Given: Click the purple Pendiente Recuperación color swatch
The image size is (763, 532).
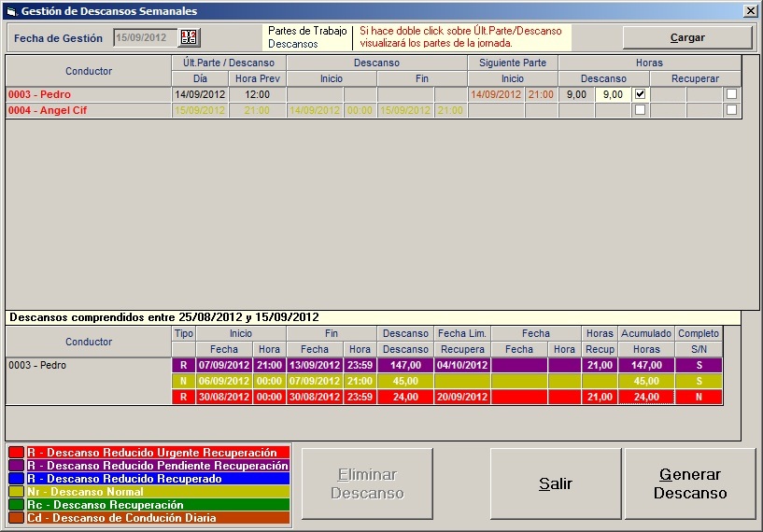Looking at the screenshot, I should click(17, 466).
